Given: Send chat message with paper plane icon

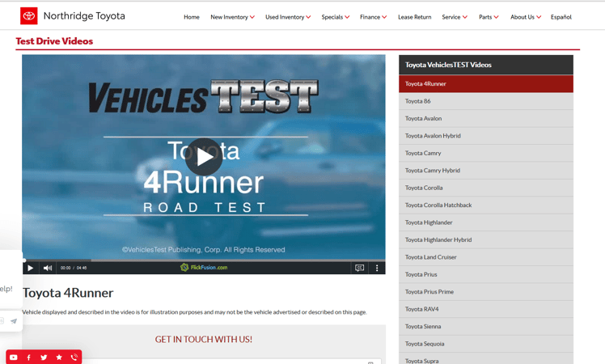Looking at the screenshot, I should coord(14,321).
